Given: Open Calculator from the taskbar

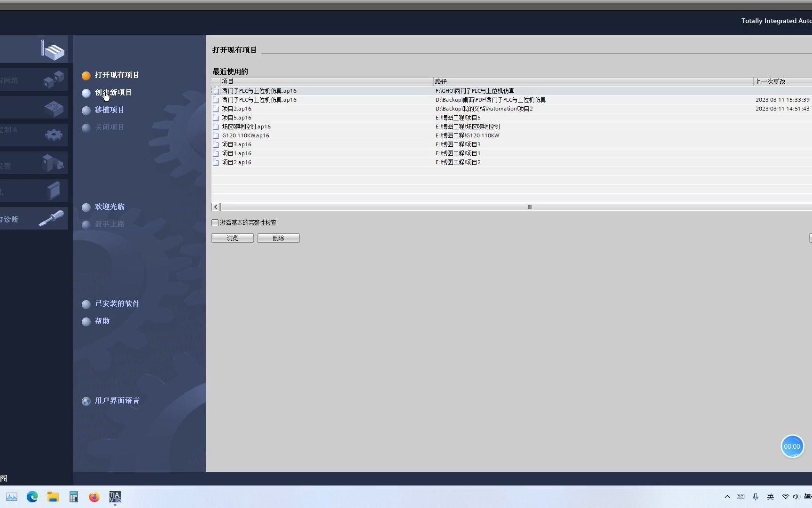Looking at the screenshot, I should [x=74, y=497].
